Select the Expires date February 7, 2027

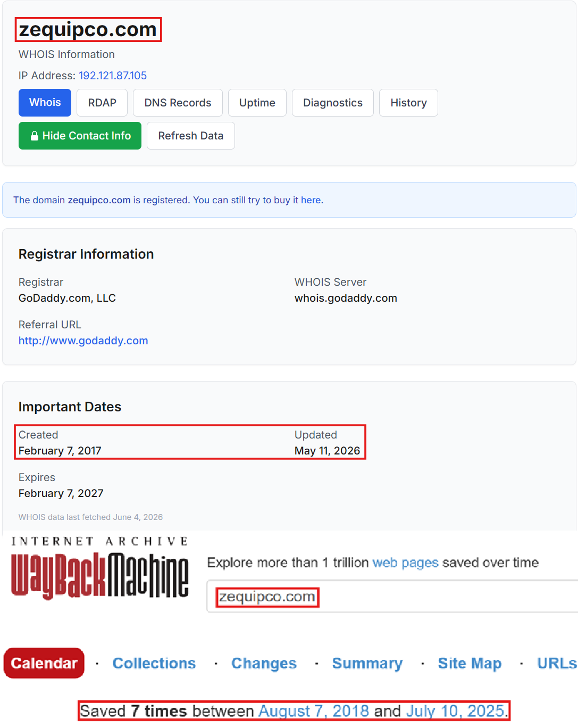click(61, 493)
